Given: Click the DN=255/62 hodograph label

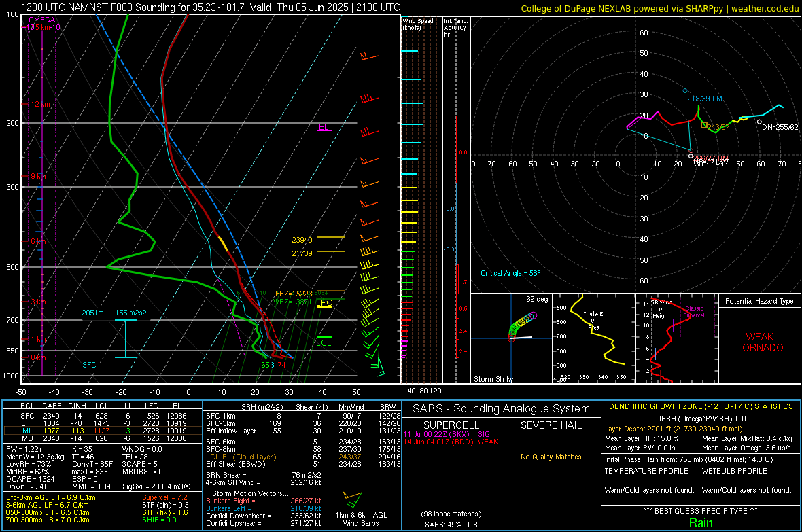Looking at the screenshot, I should click(780, 127).
